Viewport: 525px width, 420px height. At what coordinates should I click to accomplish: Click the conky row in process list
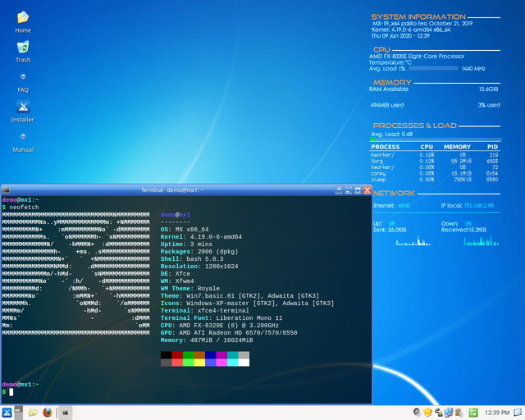point(434,173)
